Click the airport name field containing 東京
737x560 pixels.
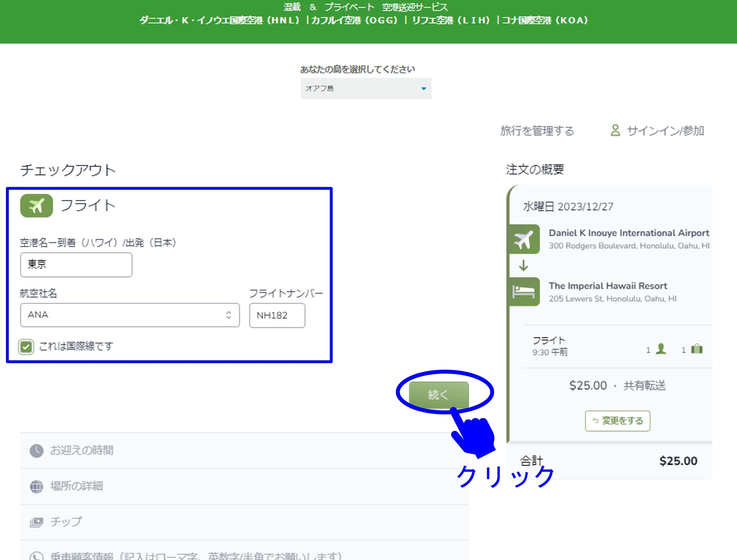pyautogui.click(x=76, y=265)
